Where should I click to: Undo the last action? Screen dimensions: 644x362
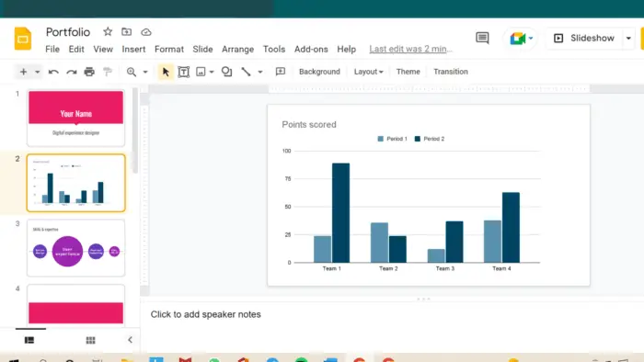coord(53,72)
